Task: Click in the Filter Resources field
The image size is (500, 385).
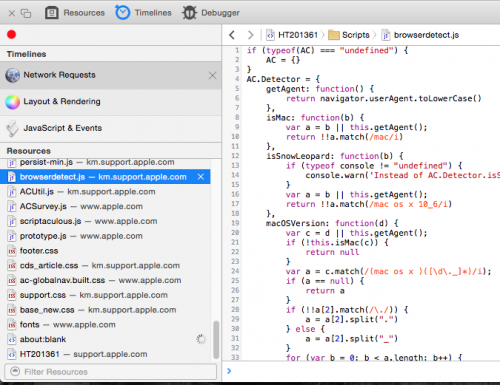Action: click(x=110, y=372)
